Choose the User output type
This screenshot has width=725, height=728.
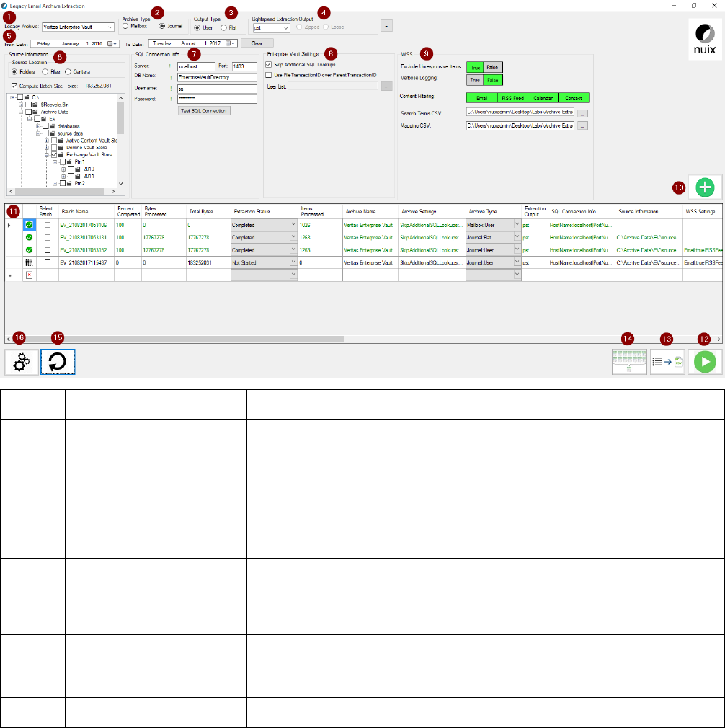coord(197,28)
